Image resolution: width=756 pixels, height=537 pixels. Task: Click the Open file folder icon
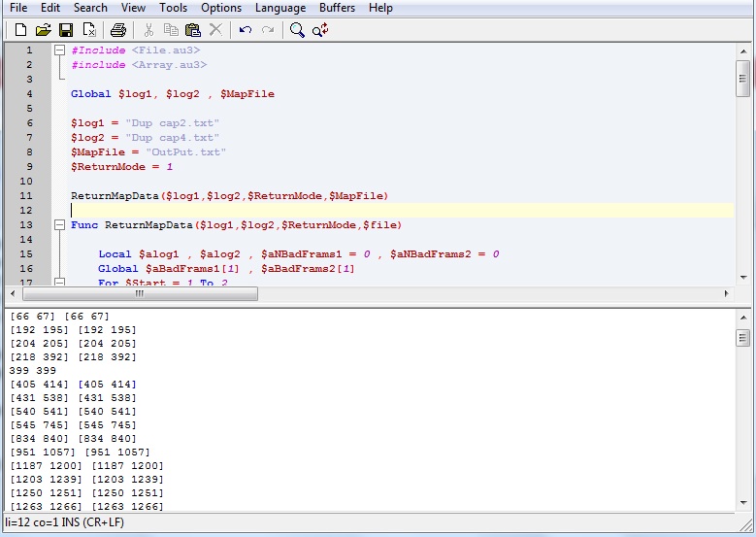(43, 30)
